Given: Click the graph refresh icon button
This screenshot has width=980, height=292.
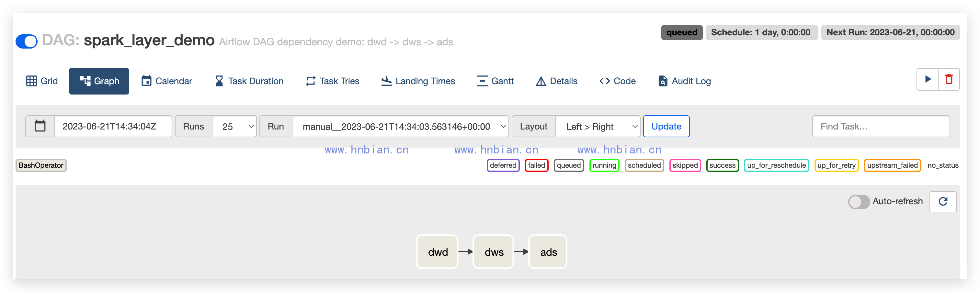Looking at the screenshot, I should [943, 201].
